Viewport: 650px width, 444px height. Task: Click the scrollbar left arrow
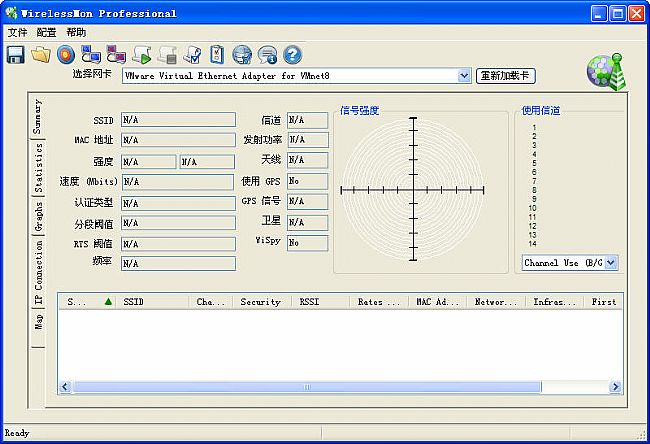[65, 387]
